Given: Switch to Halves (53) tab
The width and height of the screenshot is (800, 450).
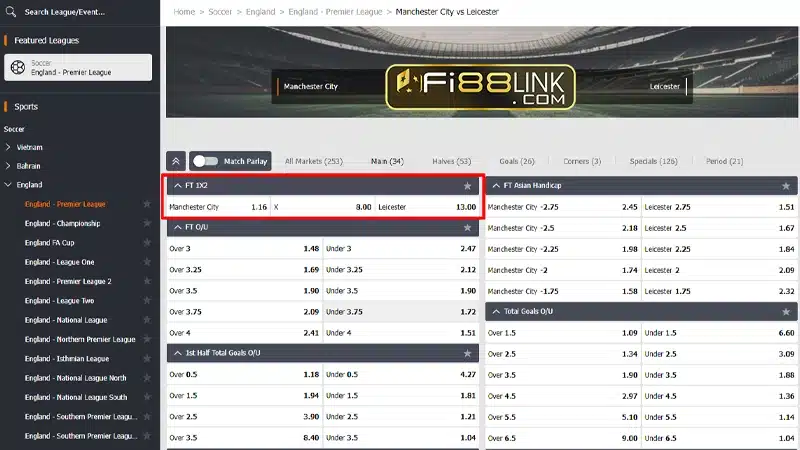Looking at the screenshot, I should pos(452,161).
